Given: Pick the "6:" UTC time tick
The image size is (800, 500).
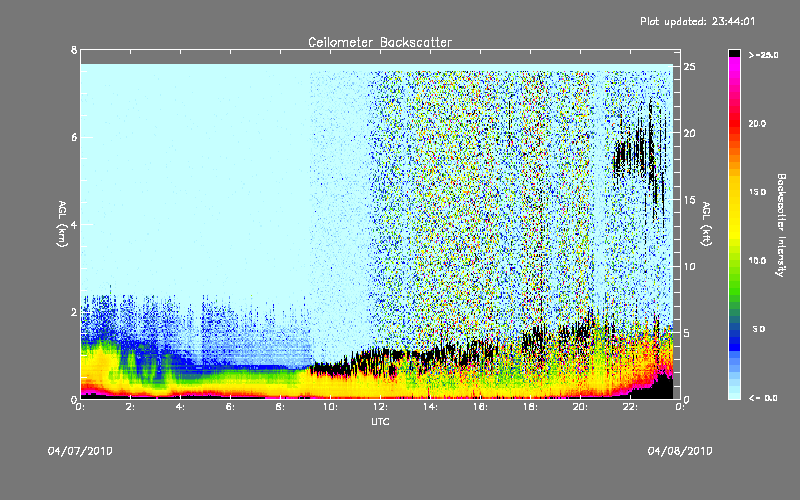Looking at the screenshot, I should click(x=230, y=407).
